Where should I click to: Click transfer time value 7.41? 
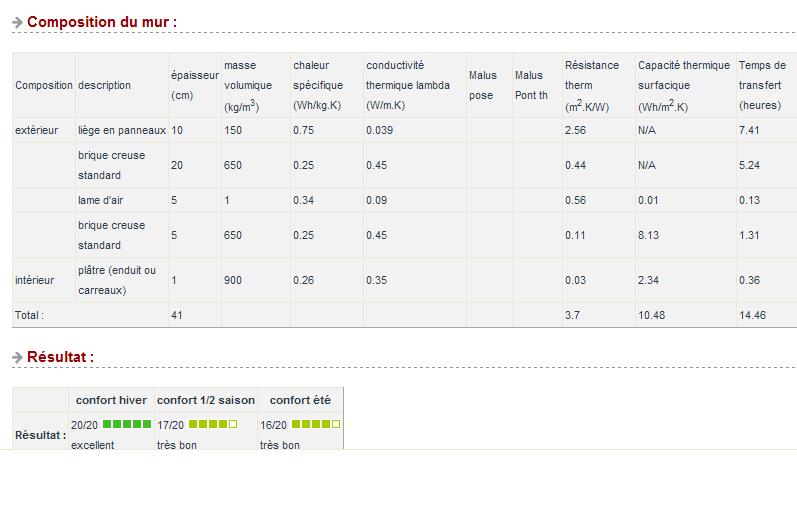(749, 130)
